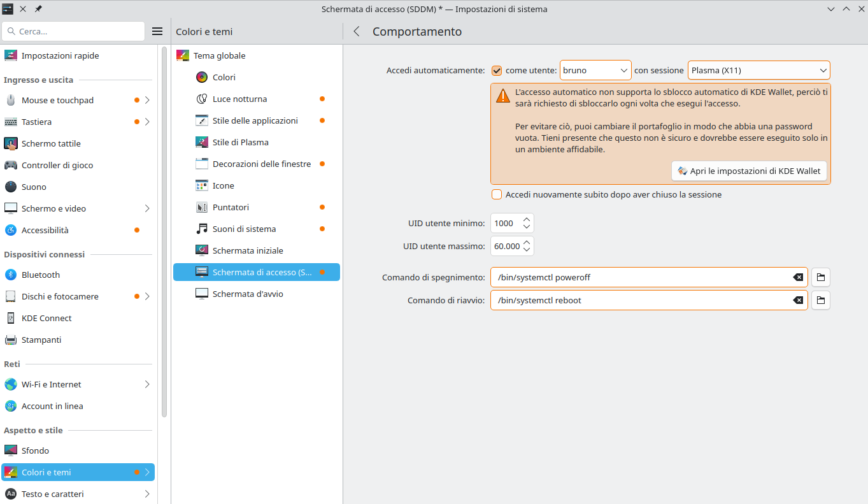Select Tema globale in list
The image size is (868, 504).
257,55
